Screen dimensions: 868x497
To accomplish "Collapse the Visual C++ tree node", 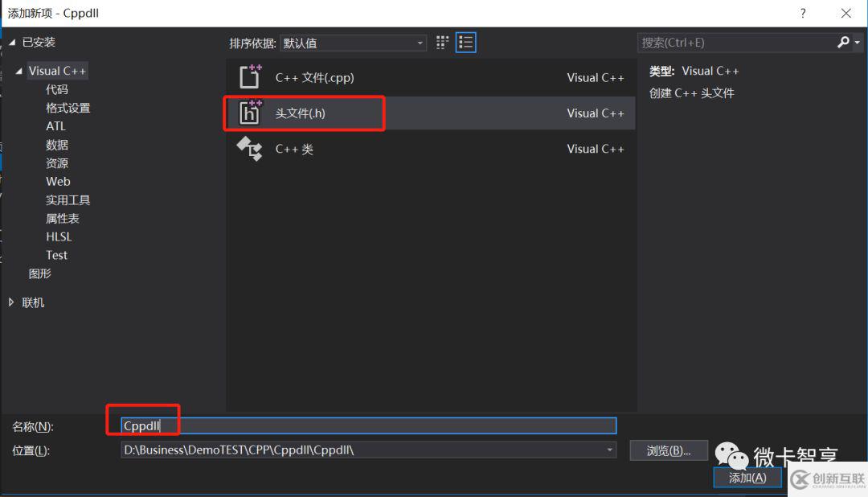I will tap(18, 71).
